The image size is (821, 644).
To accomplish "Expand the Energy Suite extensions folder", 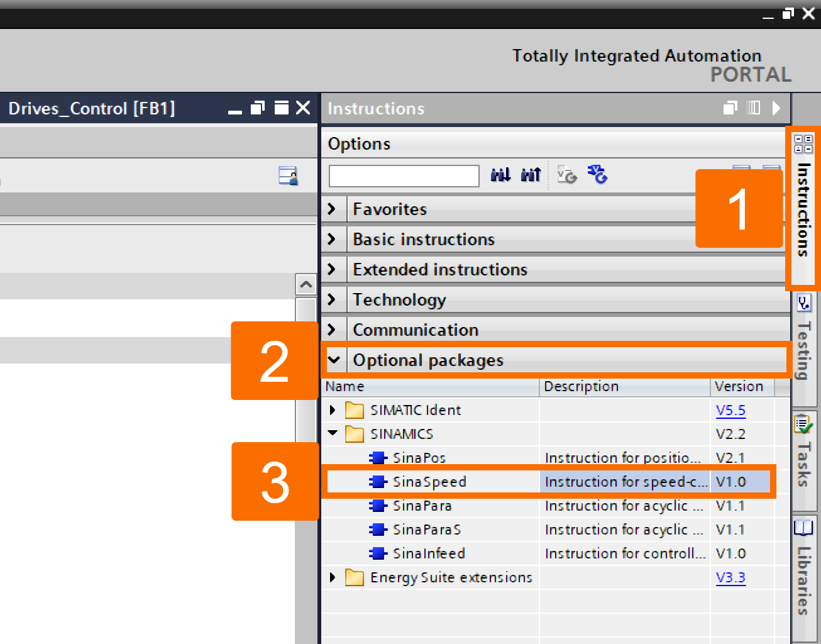I will (333, 577).
